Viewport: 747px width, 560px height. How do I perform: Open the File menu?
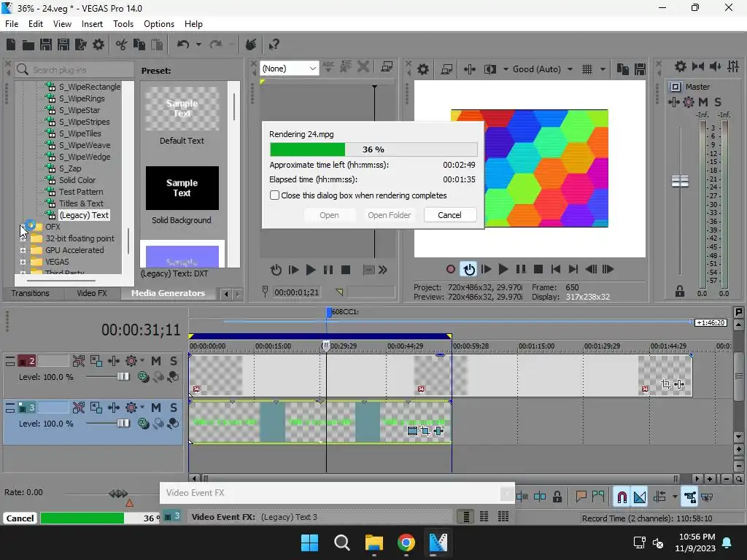coord(12,24)
